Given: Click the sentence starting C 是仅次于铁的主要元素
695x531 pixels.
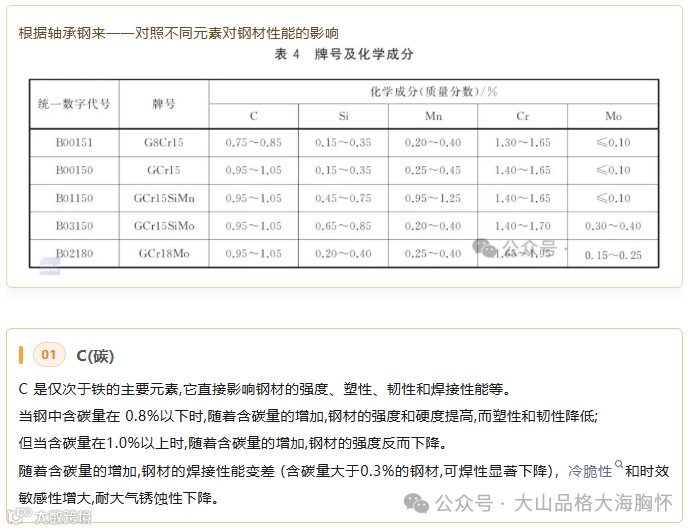Looking at the screenshot, I should pos(265,389).
